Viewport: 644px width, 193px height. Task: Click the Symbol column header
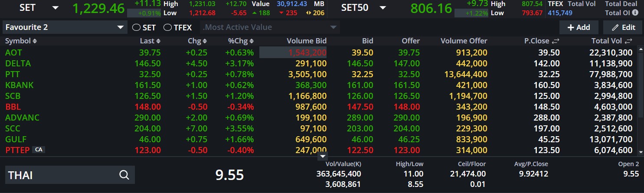click(18, 41)
